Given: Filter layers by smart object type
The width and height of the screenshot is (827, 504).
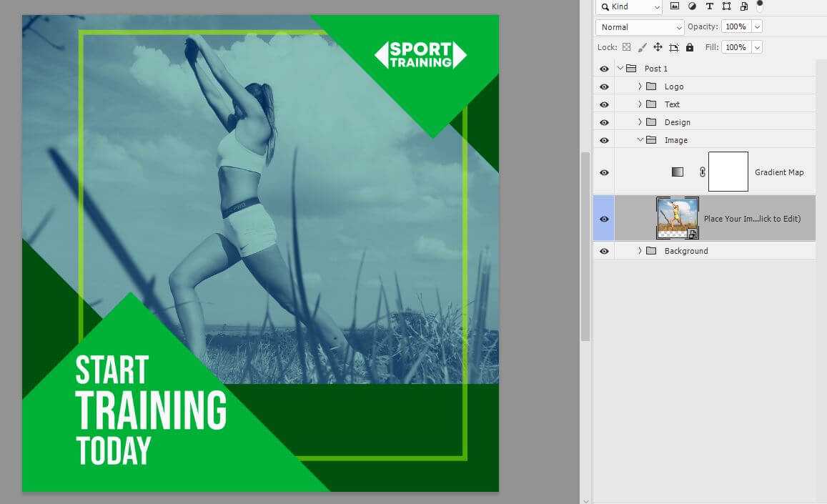Looking at the screenshot, I should point(743,6).
